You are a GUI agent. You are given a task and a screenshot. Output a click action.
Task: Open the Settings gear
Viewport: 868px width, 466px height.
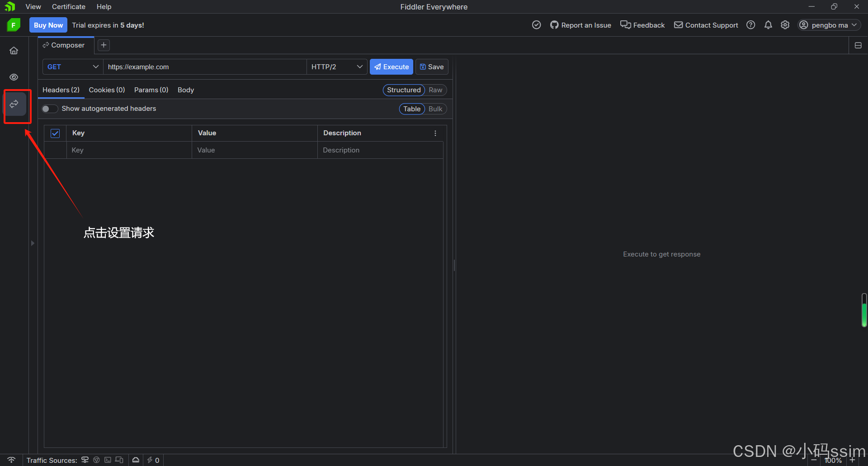(785, 25)
